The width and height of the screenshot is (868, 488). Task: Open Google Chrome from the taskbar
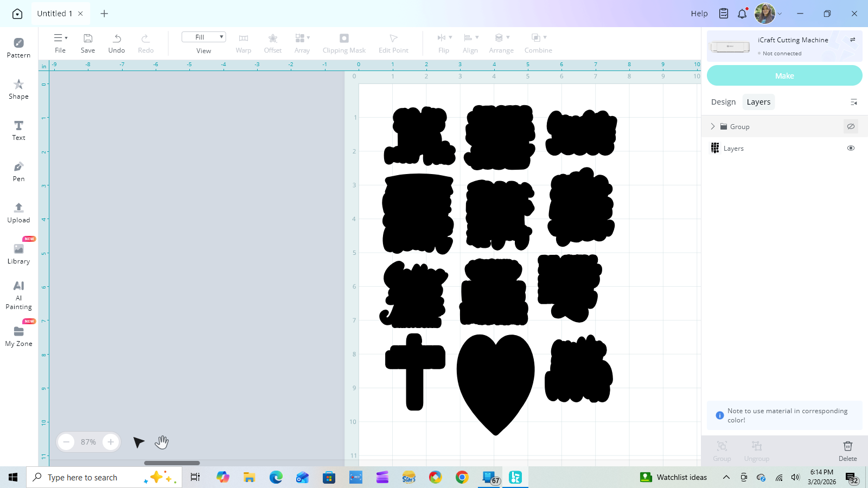[x=462, y=477]
